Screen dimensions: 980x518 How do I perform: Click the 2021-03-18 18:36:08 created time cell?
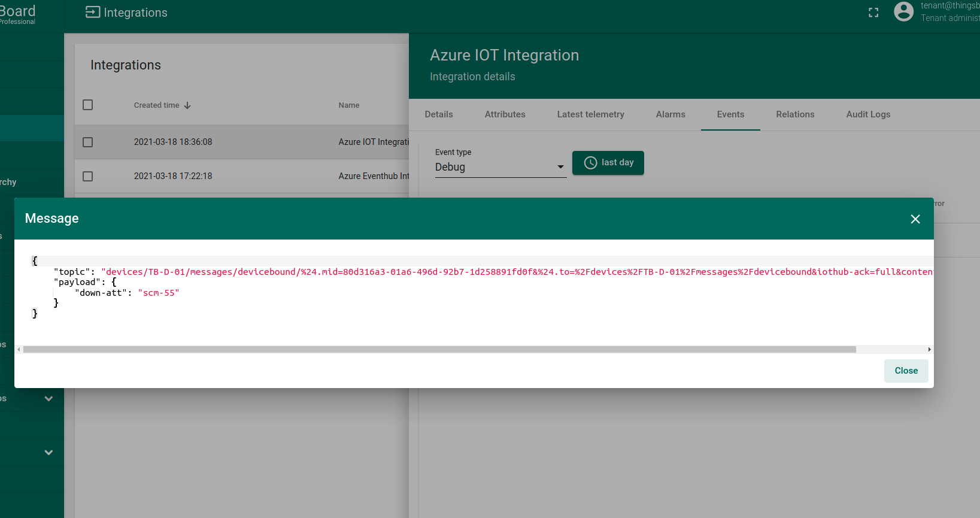[173, 142]
